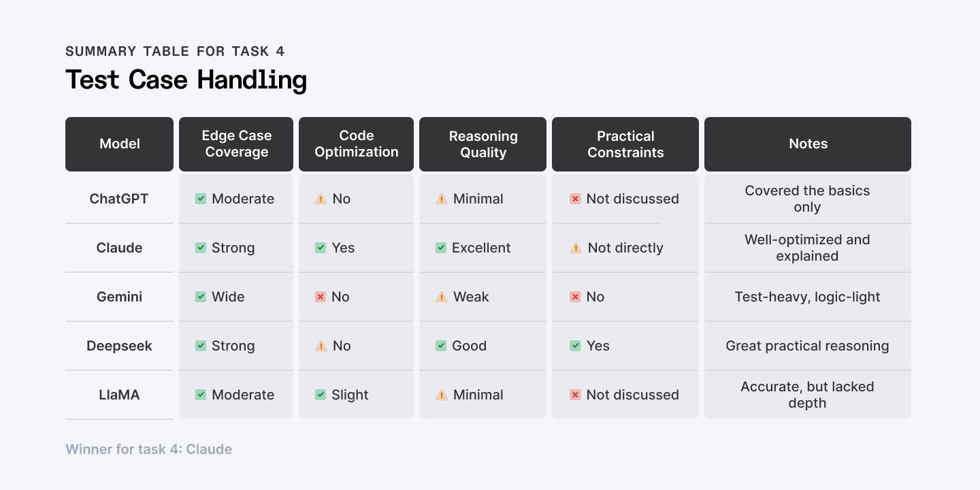Click the Practical Constraints header cell
Viewport: 980px width, 490px height.
(625, 144)
